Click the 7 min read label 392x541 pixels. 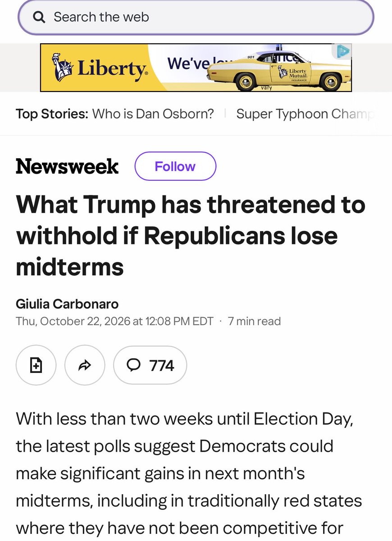(255, 321)
